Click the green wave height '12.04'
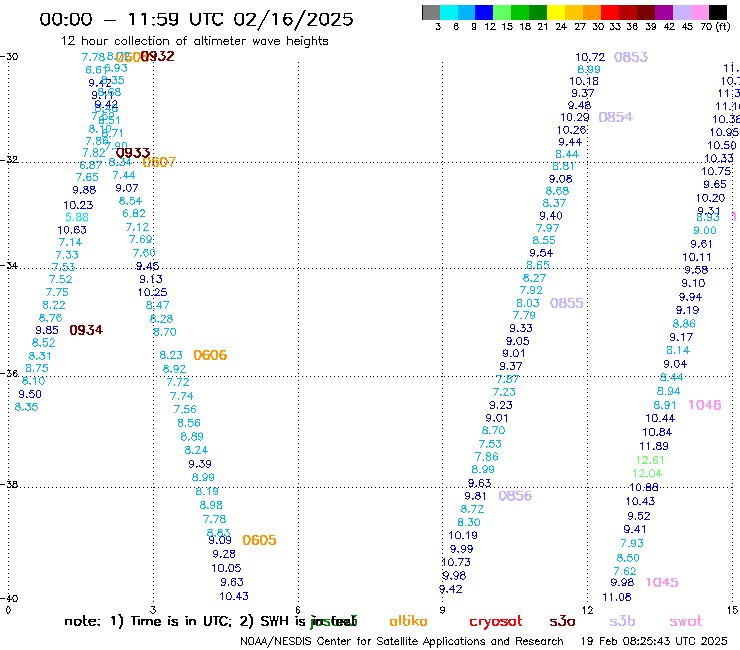 click(x=647, y=473)
